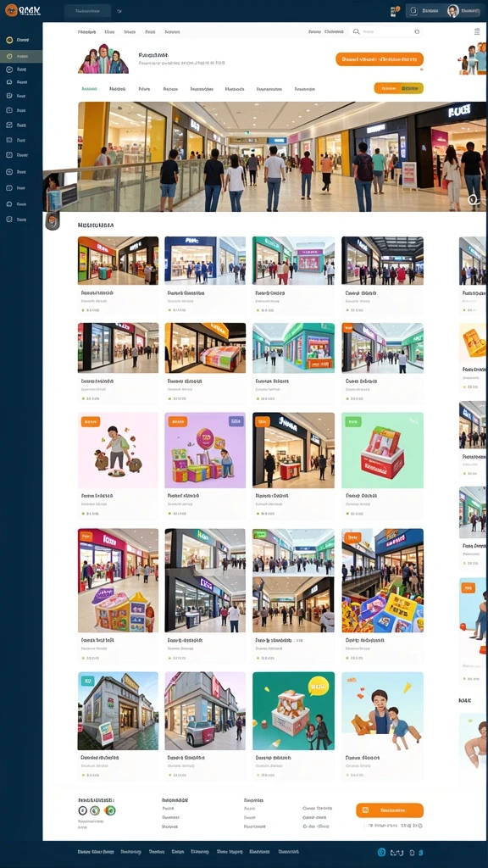Screen dimensions: 488x868
Task: Click the sidebar play-circle icon
Action: tap(8, 70)
